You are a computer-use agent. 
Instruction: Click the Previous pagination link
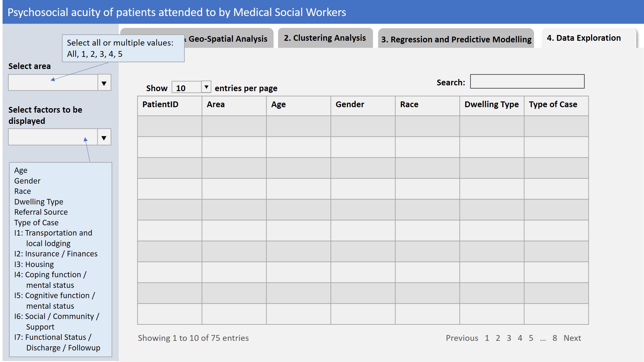[462, 338]
